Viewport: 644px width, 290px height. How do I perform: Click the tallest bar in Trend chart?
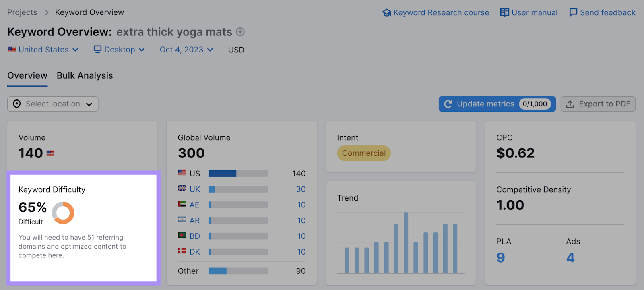click(x=406, y=243)
